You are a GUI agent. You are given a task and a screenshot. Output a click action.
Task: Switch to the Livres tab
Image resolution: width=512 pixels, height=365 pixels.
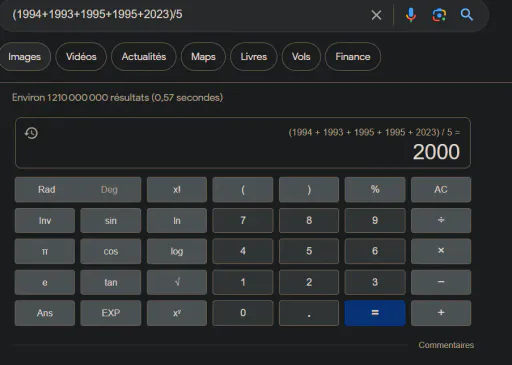point(254,57)
